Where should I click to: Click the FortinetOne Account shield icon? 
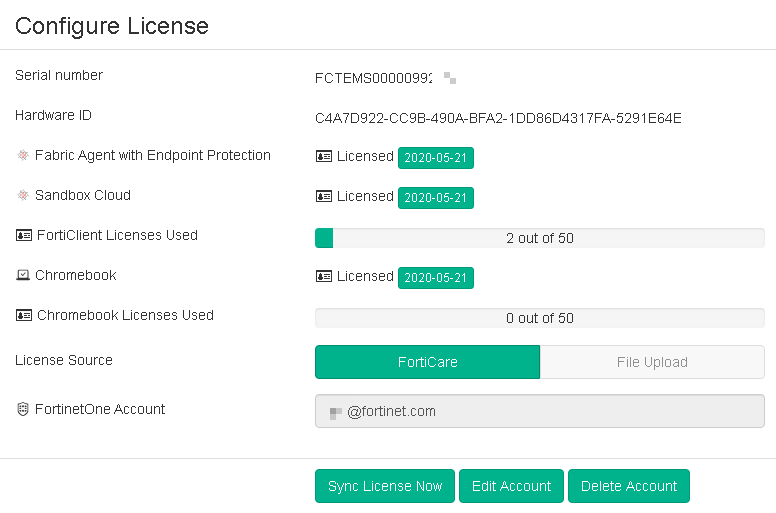(x=23, y=409)
